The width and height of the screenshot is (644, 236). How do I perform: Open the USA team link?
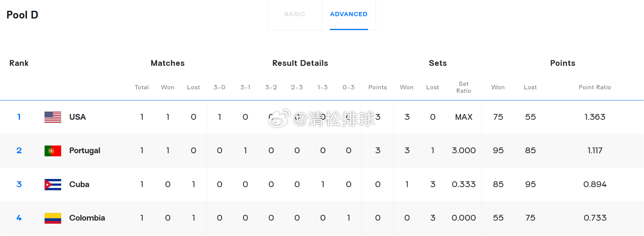tap(77, 117)
